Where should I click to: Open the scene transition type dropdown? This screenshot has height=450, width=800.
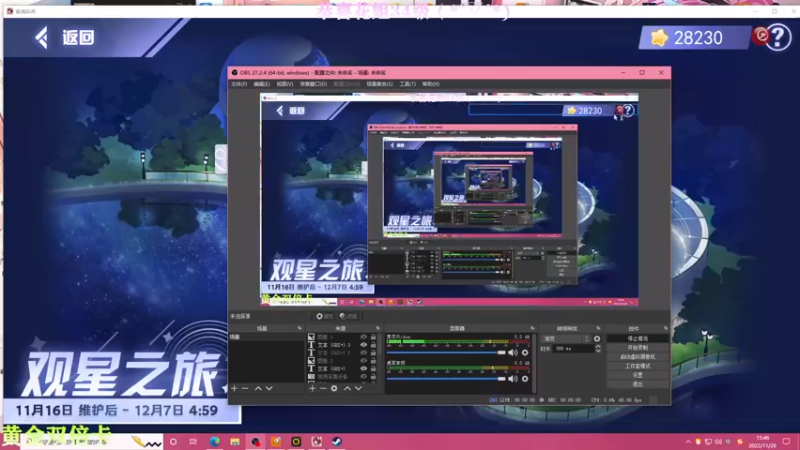566,339
